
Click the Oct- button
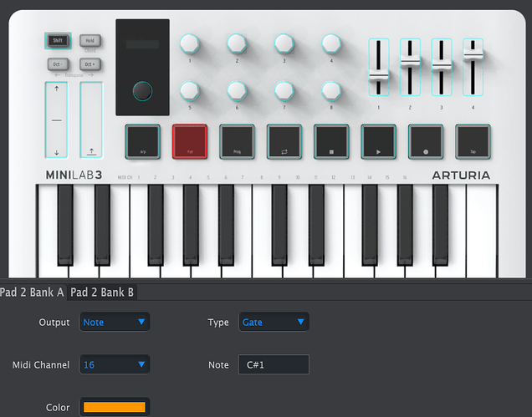[58, 64]
